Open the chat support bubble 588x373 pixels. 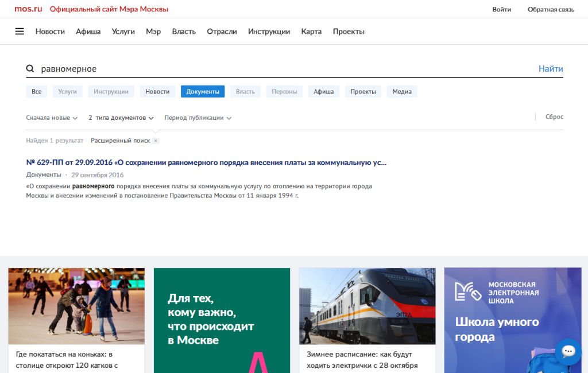coord(568,352)
